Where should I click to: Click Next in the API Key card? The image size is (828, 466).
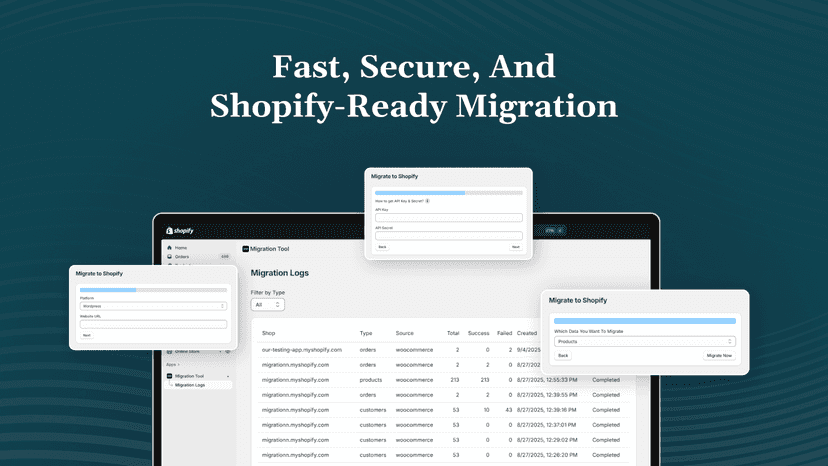[x=516, y=247]
